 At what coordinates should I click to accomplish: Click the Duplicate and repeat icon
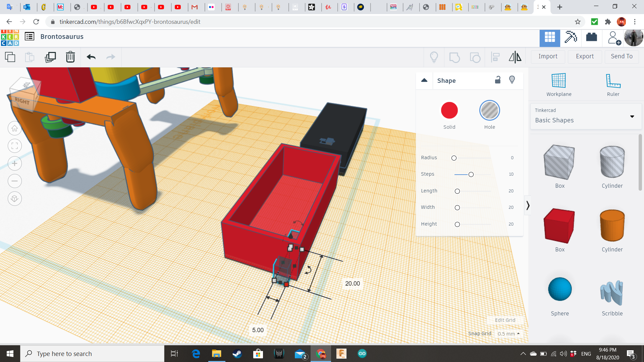[x=50, y=57]
